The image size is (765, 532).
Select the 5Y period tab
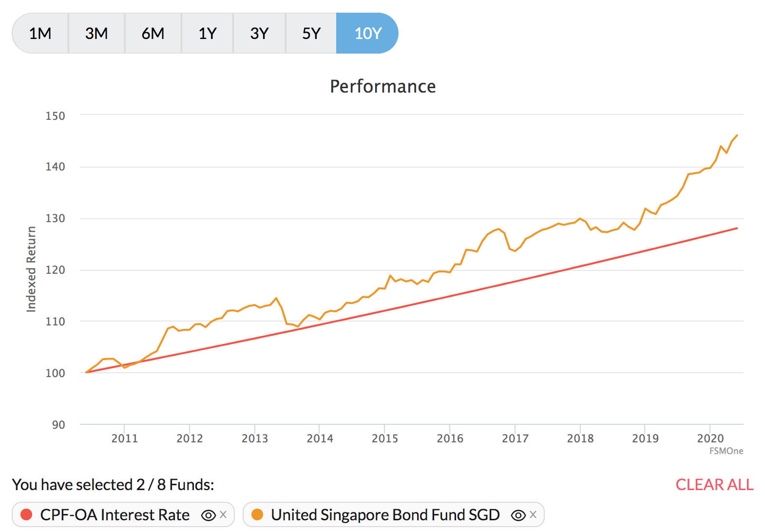[311, 34]
